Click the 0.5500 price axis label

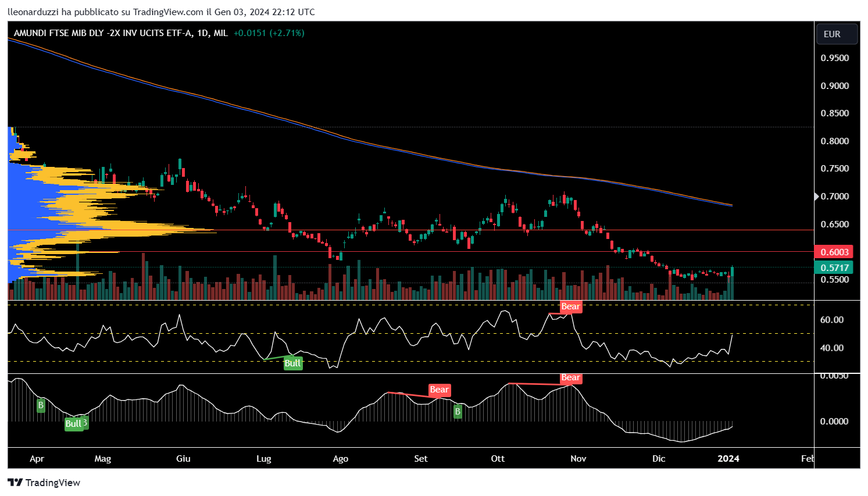pos(835,280)
